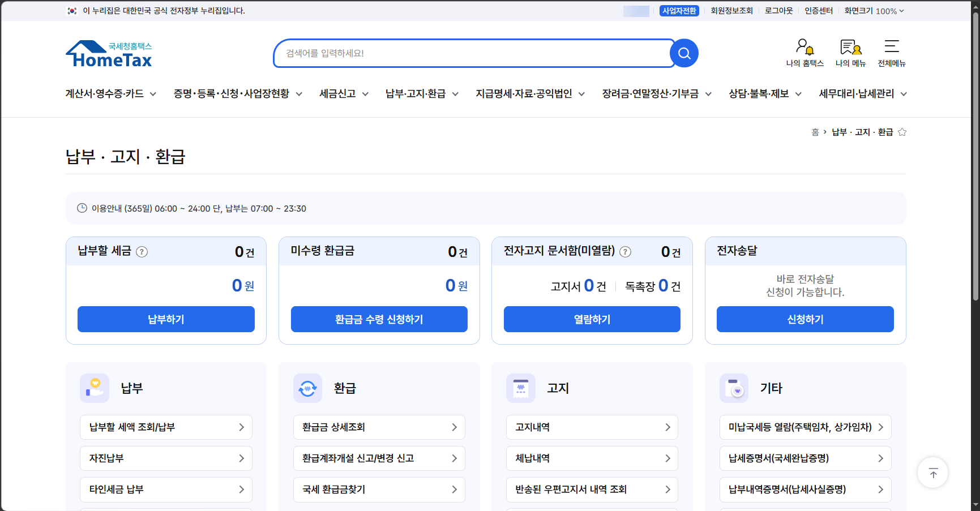Click 고지서 0 건 count
Screen dimensions: 980x511
pyautogui.click(x=578, y=286)
